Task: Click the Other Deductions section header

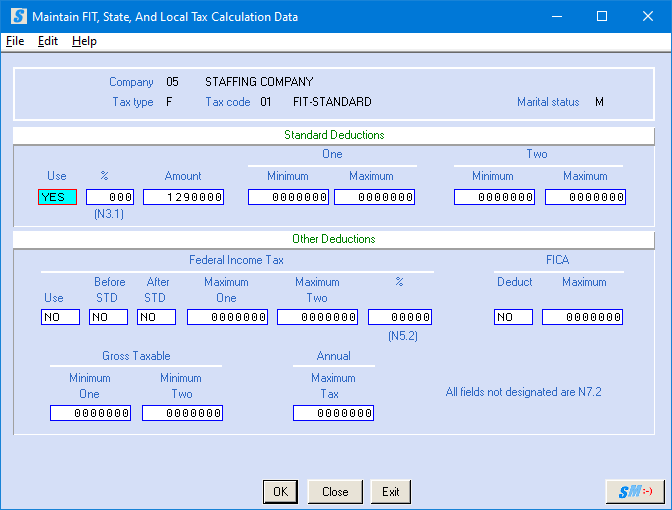Action: [x=333, y=239]
